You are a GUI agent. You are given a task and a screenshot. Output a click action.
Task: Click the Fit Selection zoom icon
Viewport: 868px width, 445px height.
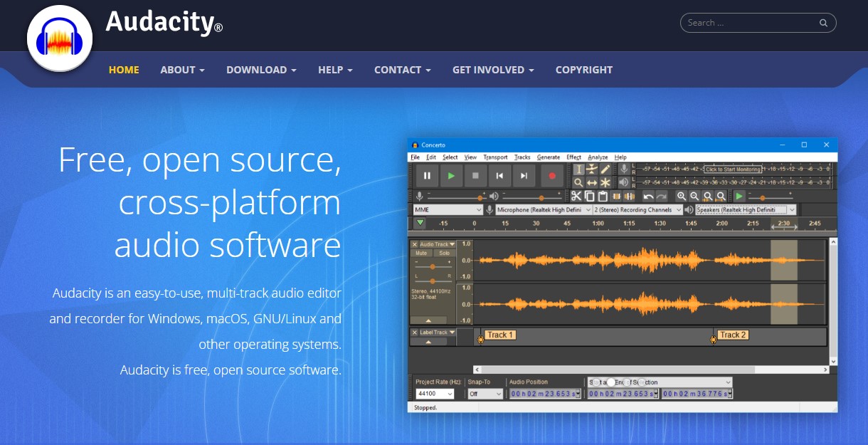708,197
